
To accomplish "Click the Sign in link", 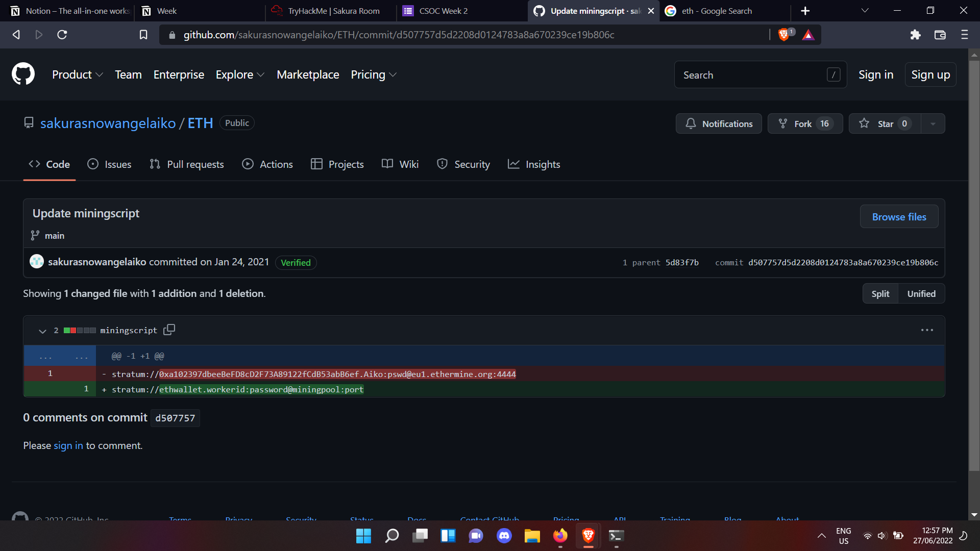I will [876, 74].
